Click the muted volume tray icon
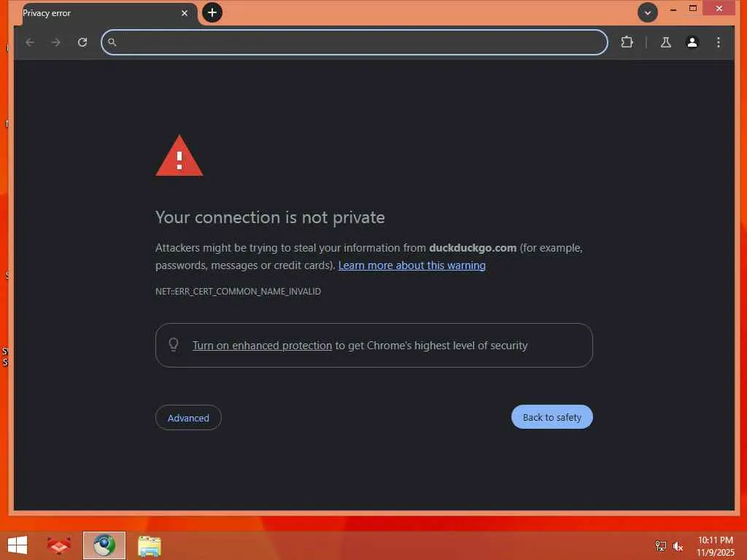This screenshot has width=747, height=560. [678, 546]
